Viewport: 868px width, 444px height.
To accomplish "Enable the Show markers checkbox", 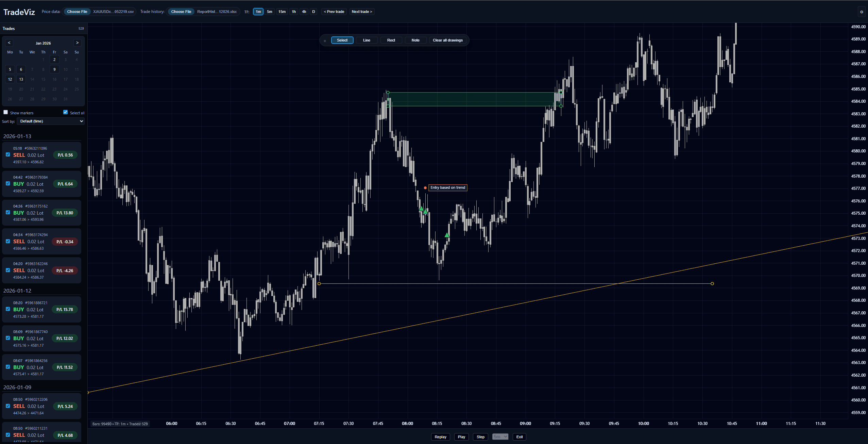I will (x=6, y=112).
